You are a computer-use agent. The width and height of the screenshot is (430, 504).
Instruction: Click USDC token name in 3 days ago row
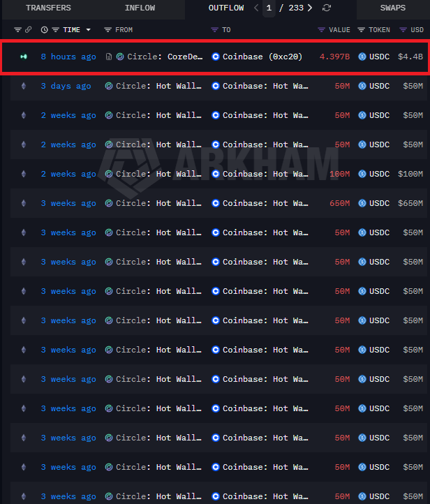tap(379, 86)
